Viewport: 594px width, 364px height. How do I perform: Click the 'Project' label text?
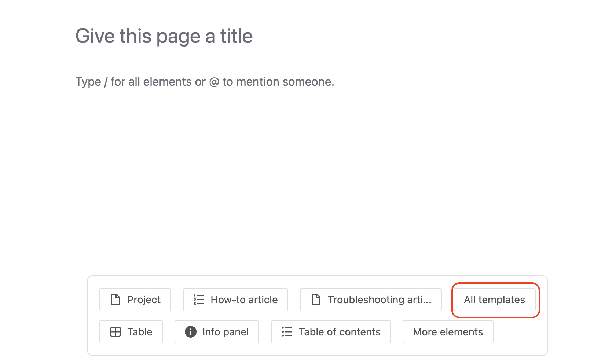(x=144, y=300)
